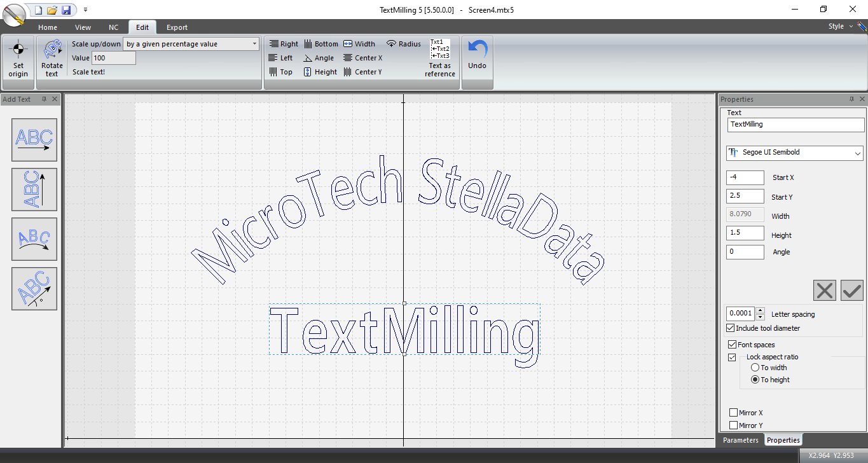Viewport: 868px width, 463px height.
Task: Click the Rotate text icon
Action: click(x=52, y=51)
